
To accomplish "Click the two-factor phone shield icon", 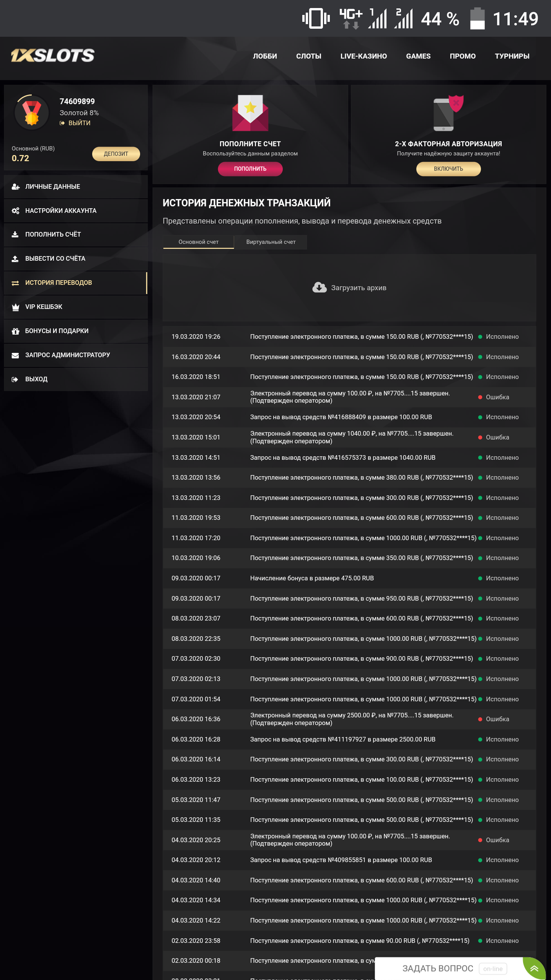I will point(448,113).
